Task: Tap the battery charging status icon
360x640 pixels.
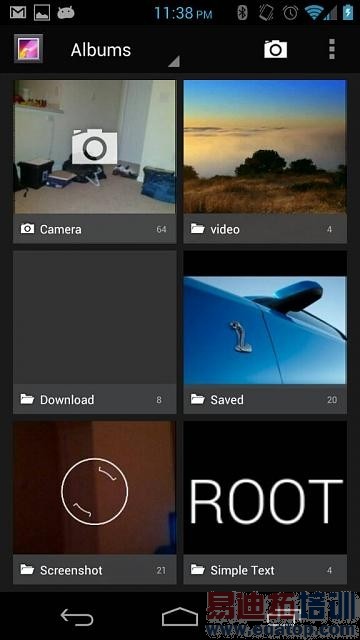Action: 348,13
